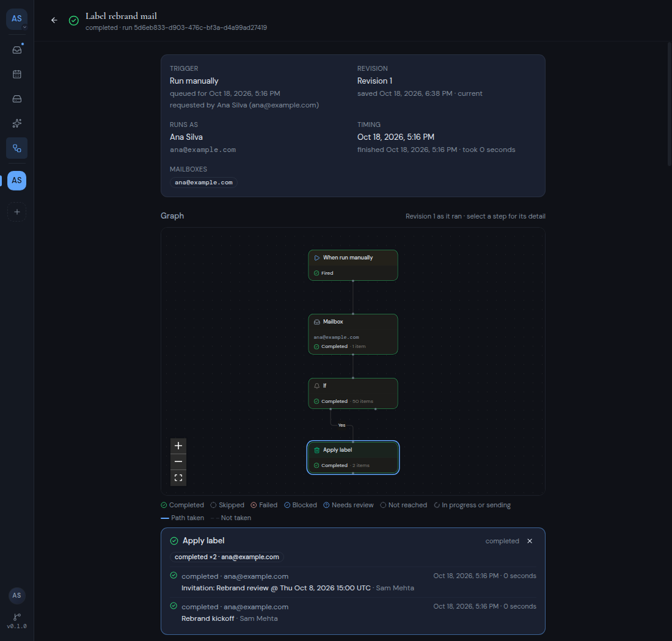Click the ana@example.com mailbox chip

point(203,183)
